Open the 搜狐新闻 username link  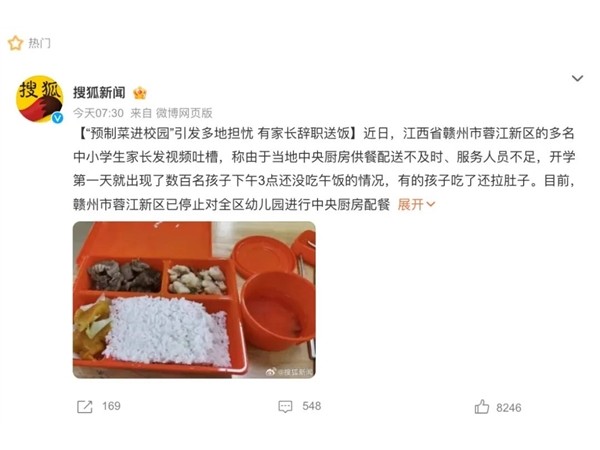pos(99,92)
